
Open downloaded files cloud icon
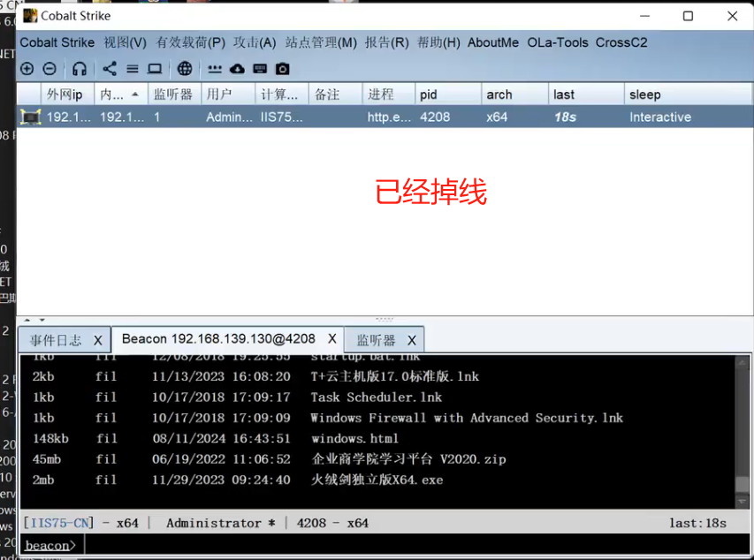237,69
